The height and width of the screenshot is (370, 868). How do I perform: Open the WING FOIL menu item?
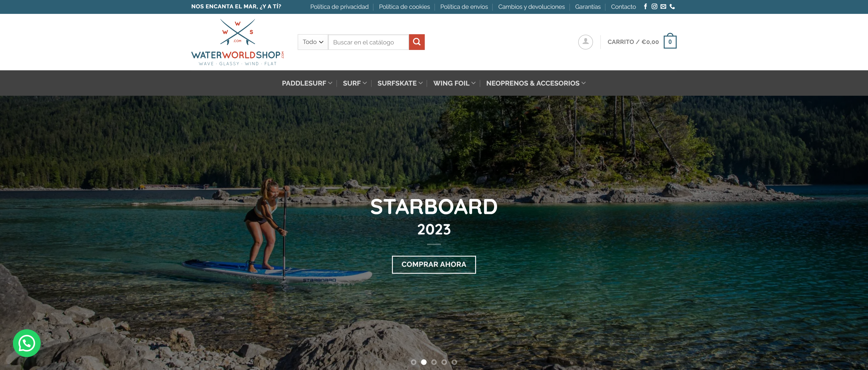click(454, 83)
